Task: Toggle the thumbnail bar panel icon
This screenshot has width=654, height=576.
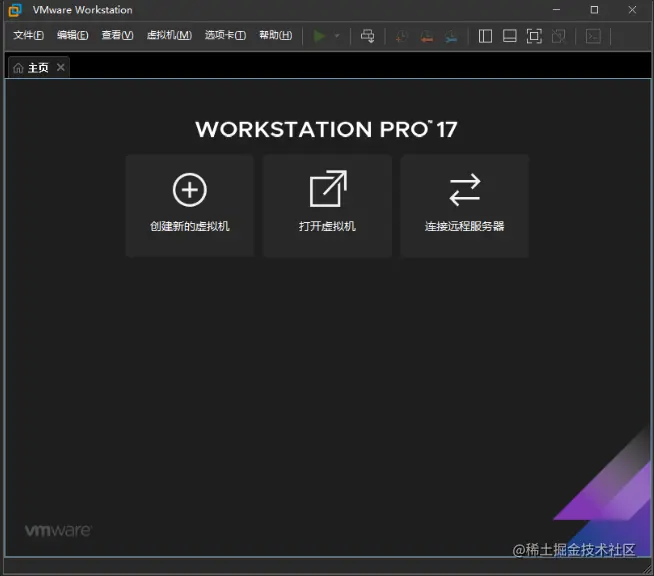Action: click(510, 36)
